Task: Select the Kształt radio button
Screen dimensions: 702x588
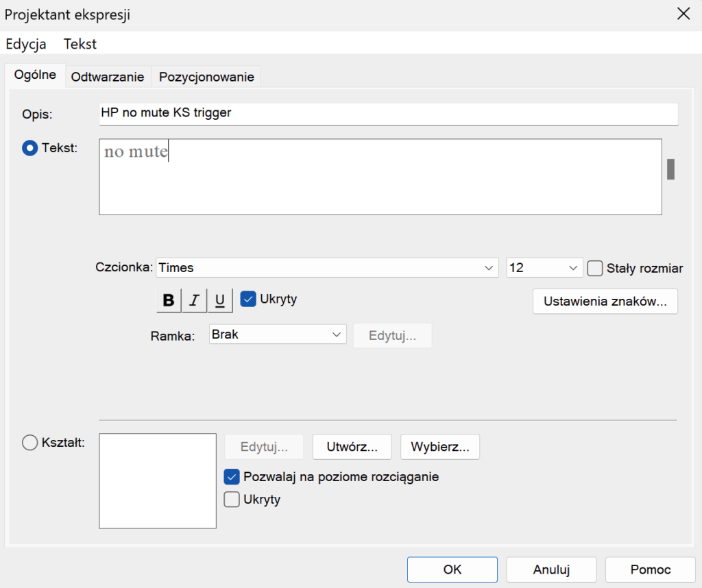Action: pos(30,443)
